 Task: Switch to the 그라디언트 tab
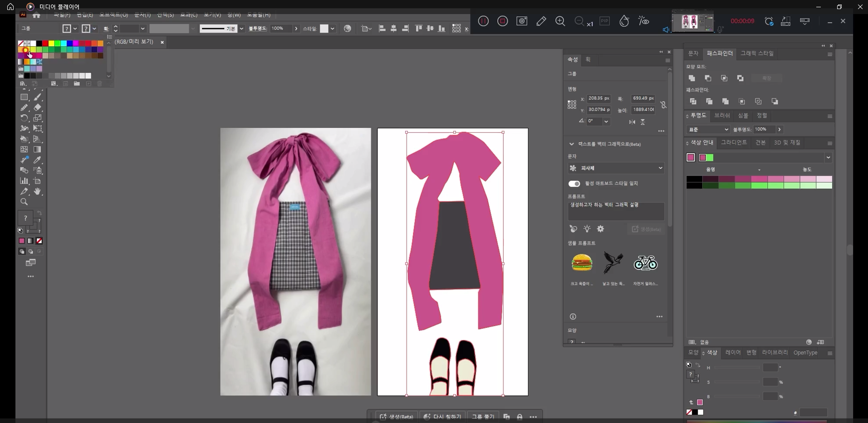pos(734,143)
